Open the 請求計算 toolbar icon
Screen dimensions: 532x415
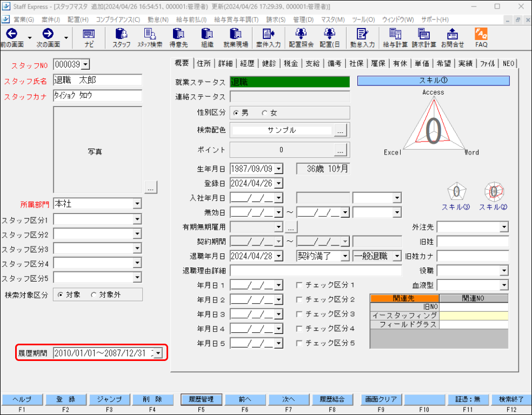tap(424, 34)
